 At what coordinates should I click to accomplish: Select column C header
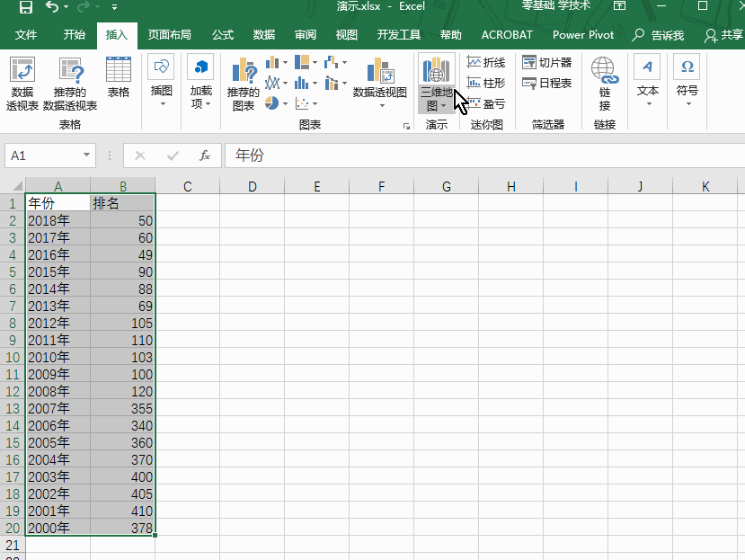coord(187,186)
